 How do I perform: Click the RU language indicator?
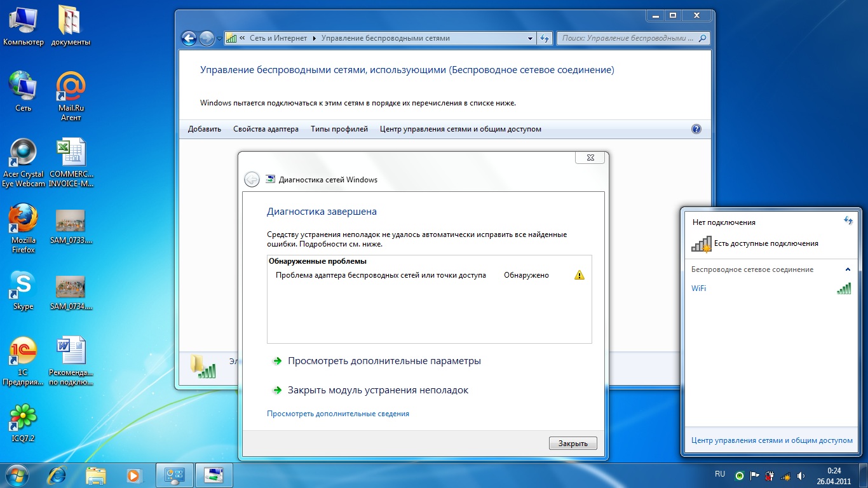coord(720,475)
